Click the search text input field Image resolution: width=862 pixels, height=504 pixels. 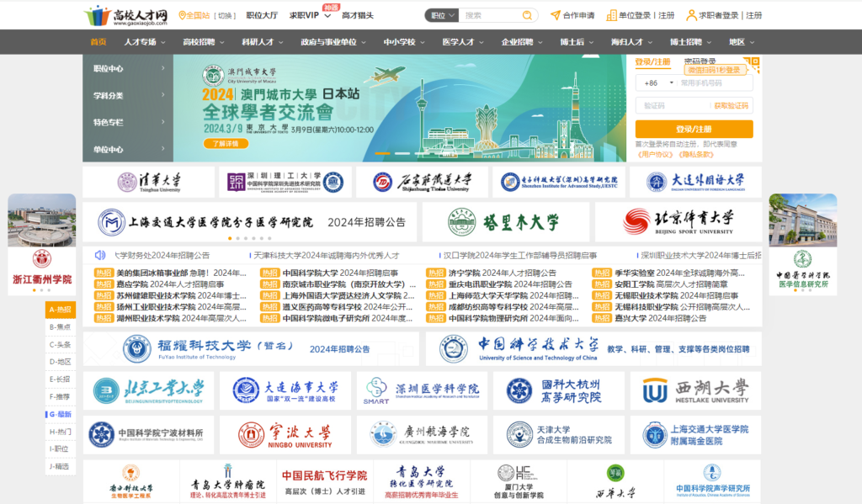click(x=491, y=15)
